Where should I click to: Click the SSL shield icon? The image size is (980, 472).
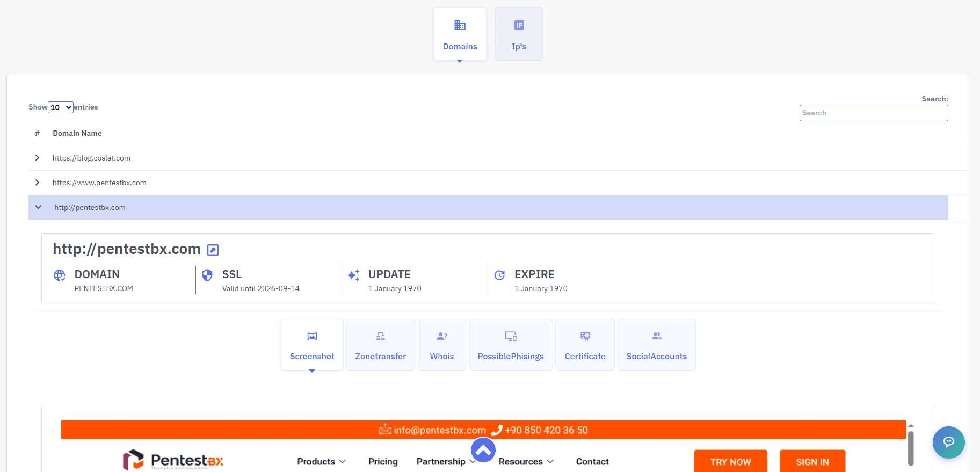207,275
